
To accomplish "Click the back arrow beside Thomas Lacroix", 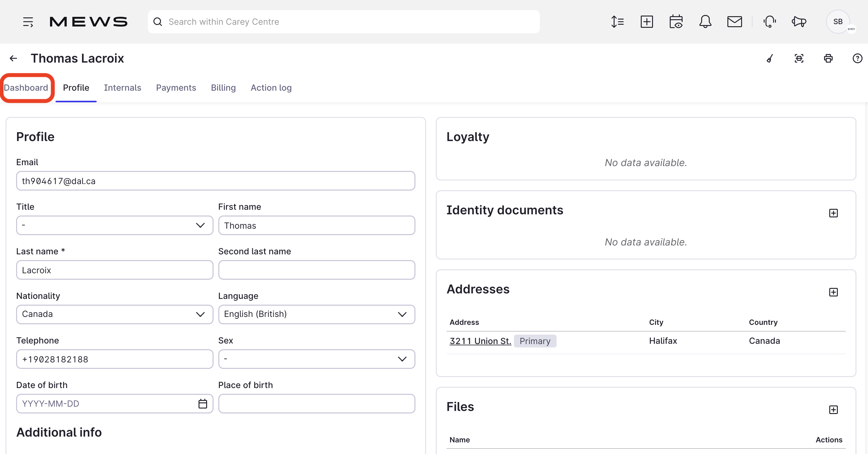I will 13,58.
